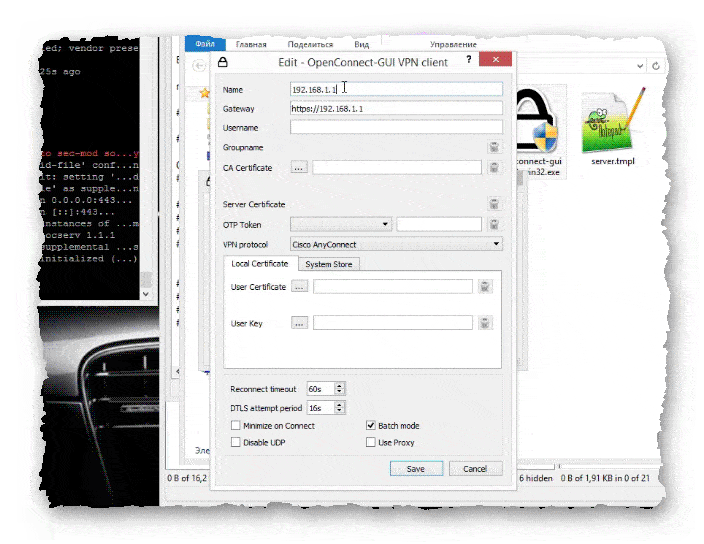The height and width of the screenshot is (544, 704).
Task: Cancel editing the VPN profile
Action: tap(475, 469)
